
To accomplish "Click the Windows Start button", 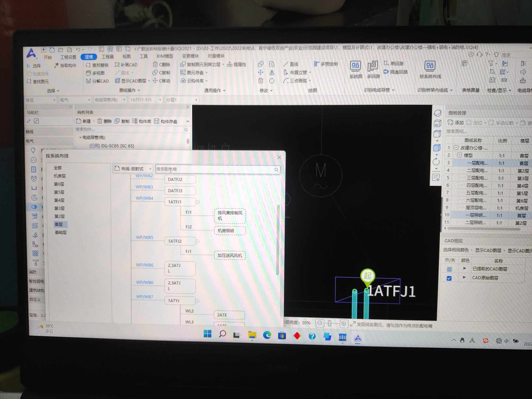I will pyautogui.click(x=207, y=334).
